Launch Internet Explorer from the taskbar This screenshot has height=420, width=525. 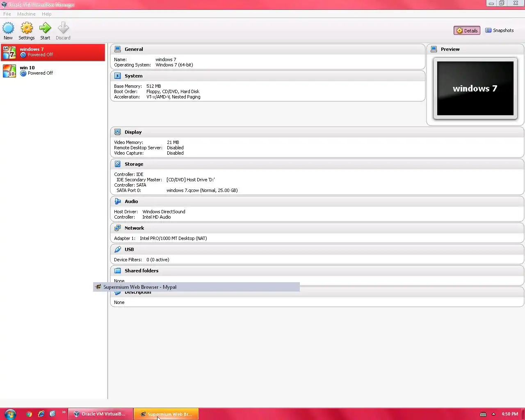[x=41, y=414]
